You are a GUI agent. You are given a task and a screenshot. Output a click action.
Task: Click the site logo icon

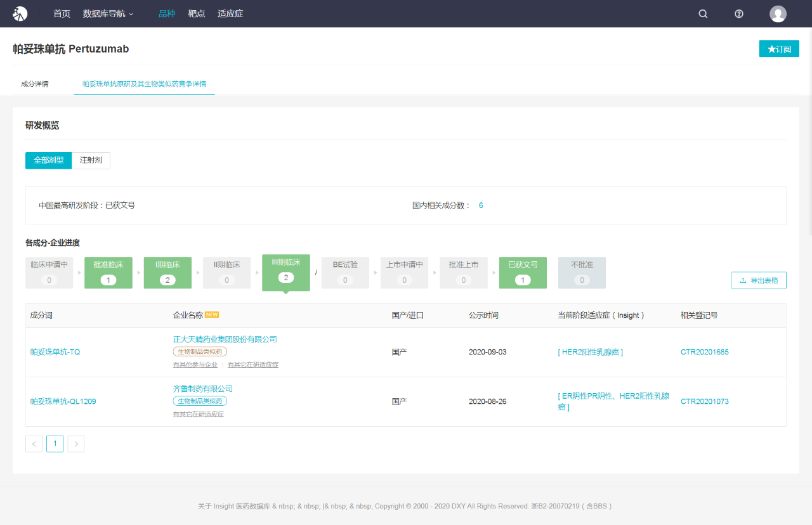click(20, 13)
